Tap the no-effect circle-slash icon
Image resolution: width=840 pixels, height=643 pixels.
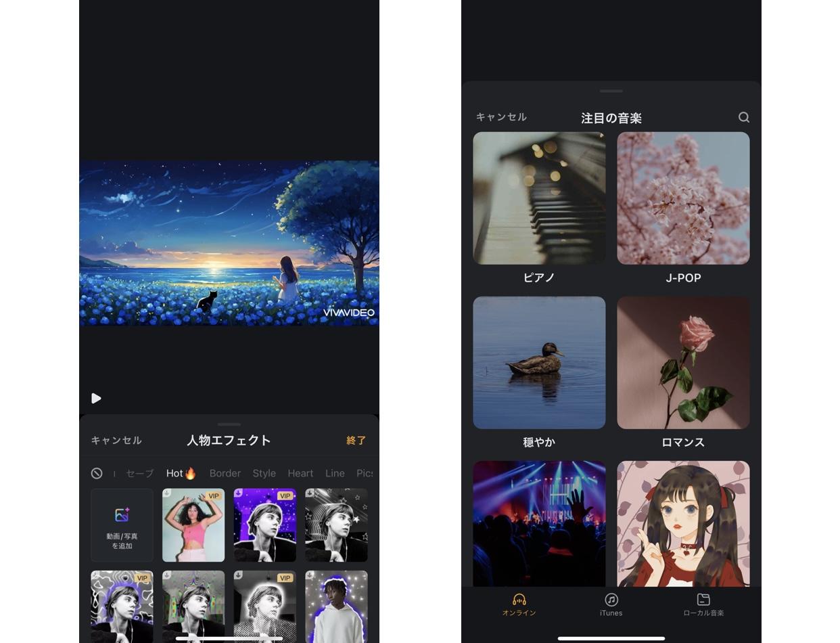coord(97,473)
